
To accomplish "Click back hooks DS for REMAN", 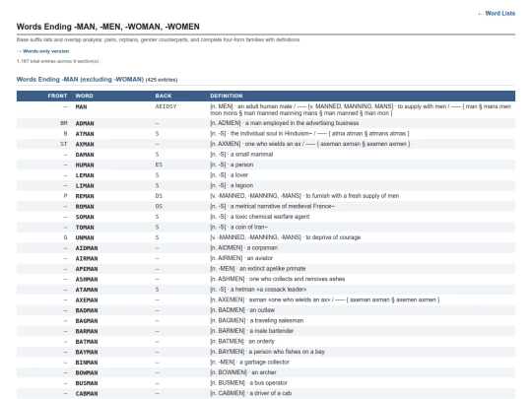I will 159,196.
